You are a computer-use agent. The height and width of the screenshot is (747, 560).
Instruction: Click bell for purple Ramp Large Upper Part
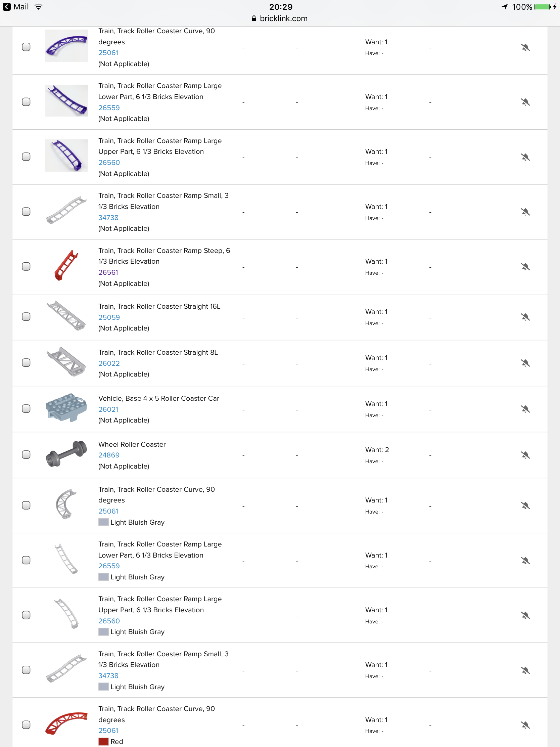pos(525,157)
